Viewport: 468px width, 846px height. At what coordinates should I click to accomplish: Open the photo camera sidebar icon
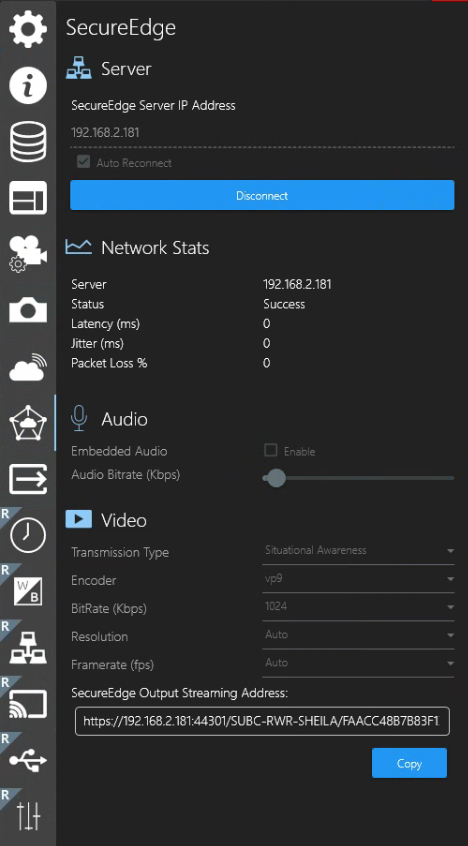[28, 310]
